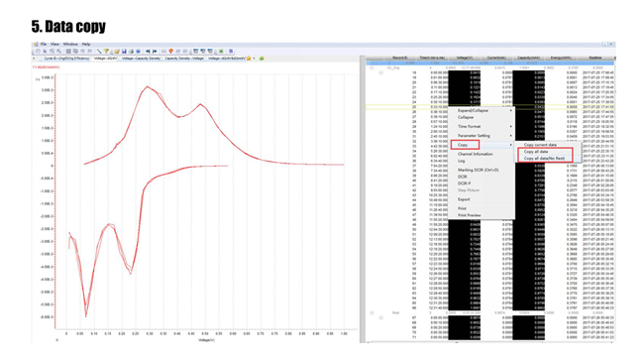Open the Expand/Collapse submenu arrow
The height and width of the screenshot is (362, 644).
511,111
